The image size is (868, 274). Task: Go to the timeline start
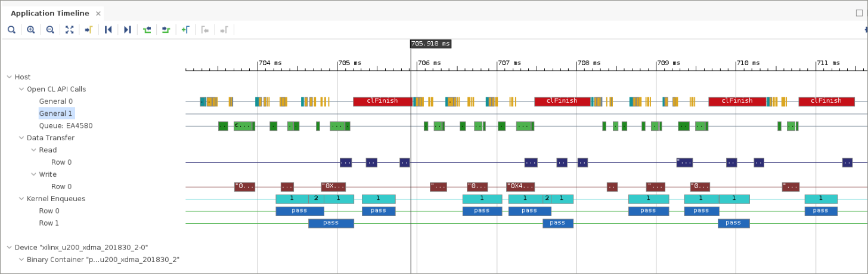108,29
